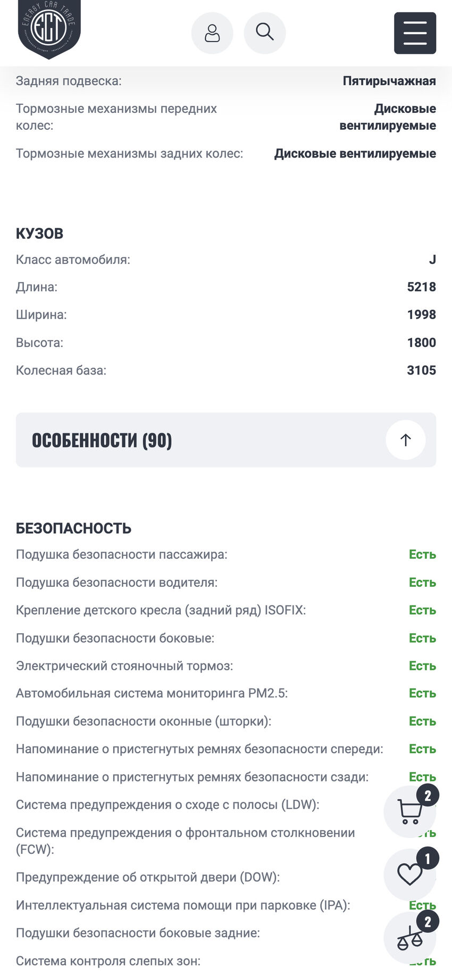Click the Есть value for passenger airbag
The image size is (452, 980).
pos(422,554)
